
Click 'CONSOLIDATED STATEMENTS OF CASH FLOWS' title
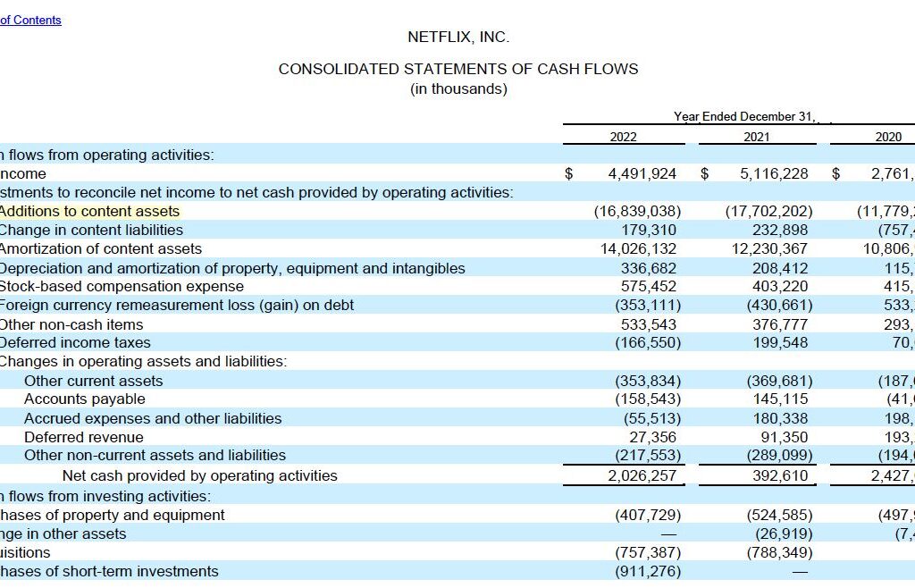coord(457,69)
